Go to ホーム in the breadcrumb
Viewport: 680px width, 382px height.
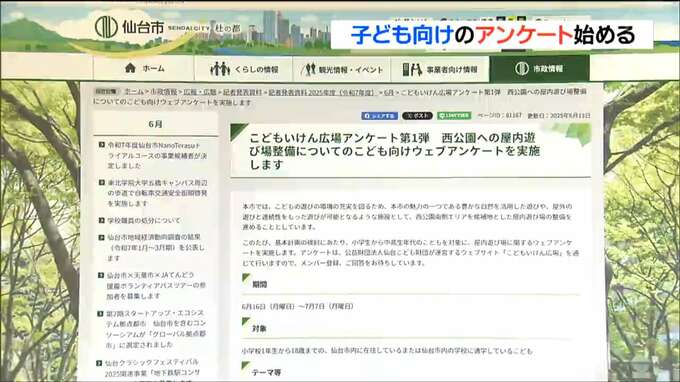tap(134, 92)
